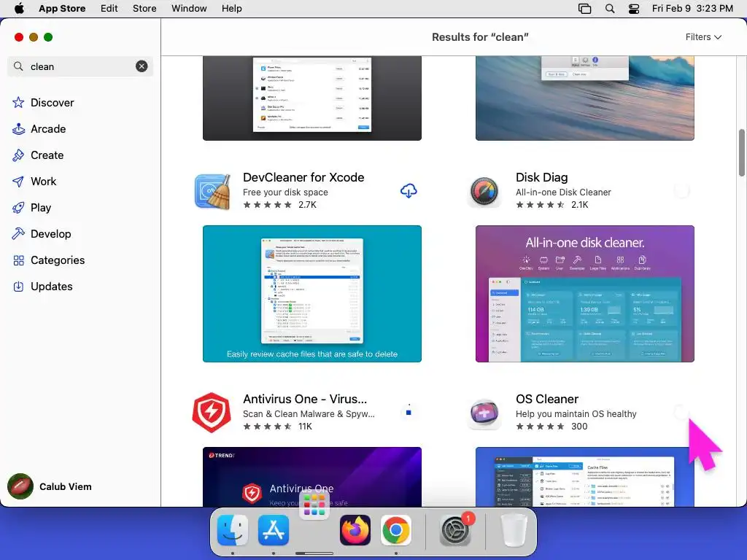View the All-in-one disk cleaner screenshot

584,294
